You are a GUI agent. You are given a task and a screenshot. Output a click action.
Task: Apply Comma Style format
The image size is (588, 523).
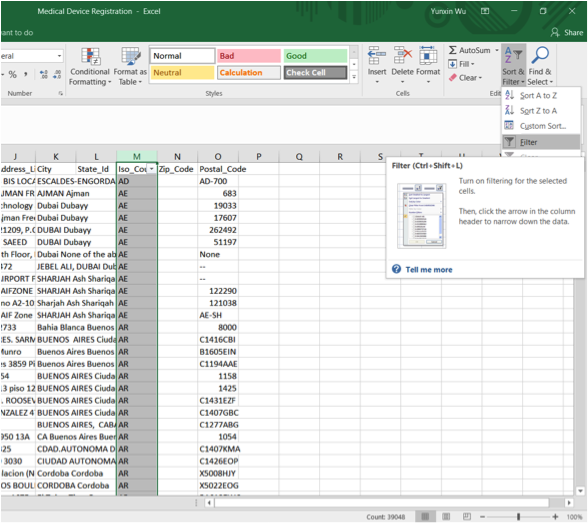tap(26, 75)
